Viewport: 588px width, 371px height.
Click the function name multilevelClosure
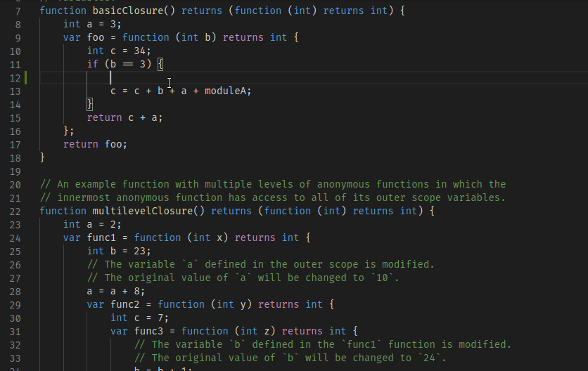pos(143,211)
